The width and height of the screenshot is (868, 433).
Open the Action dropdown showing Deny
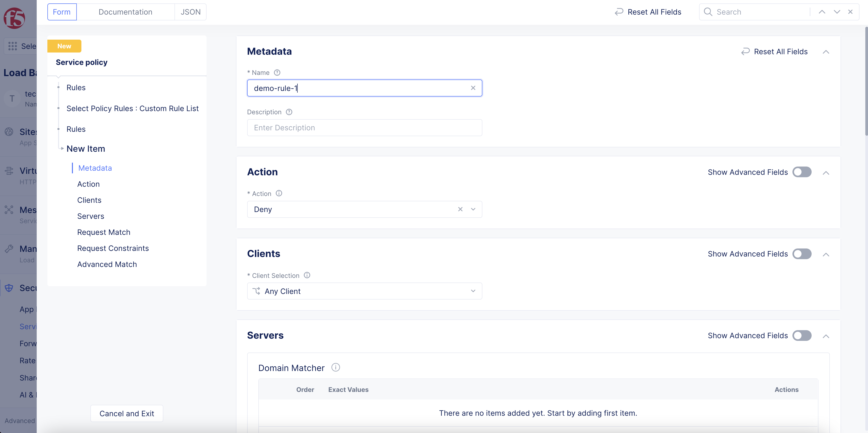click(x=473, y=209)
